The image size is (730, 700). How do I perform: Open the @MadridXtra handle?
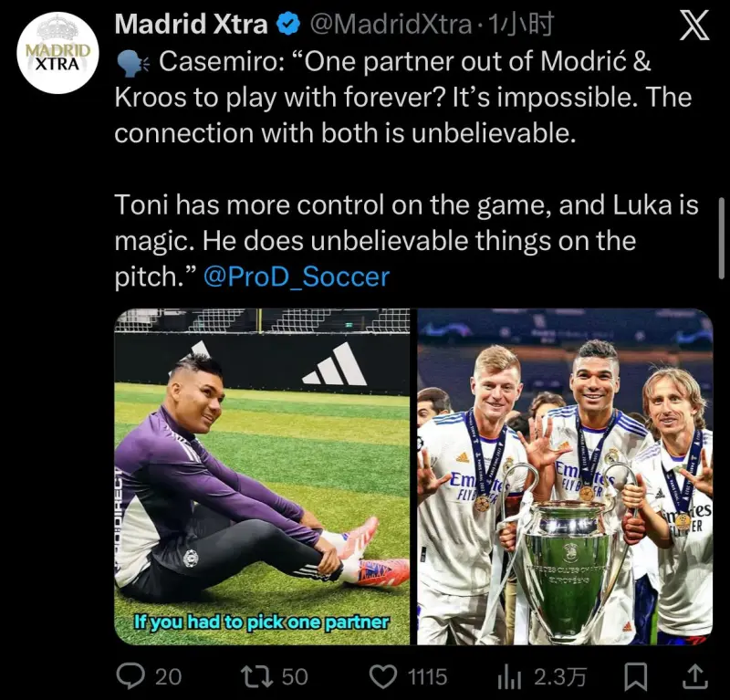pos(391,25)
